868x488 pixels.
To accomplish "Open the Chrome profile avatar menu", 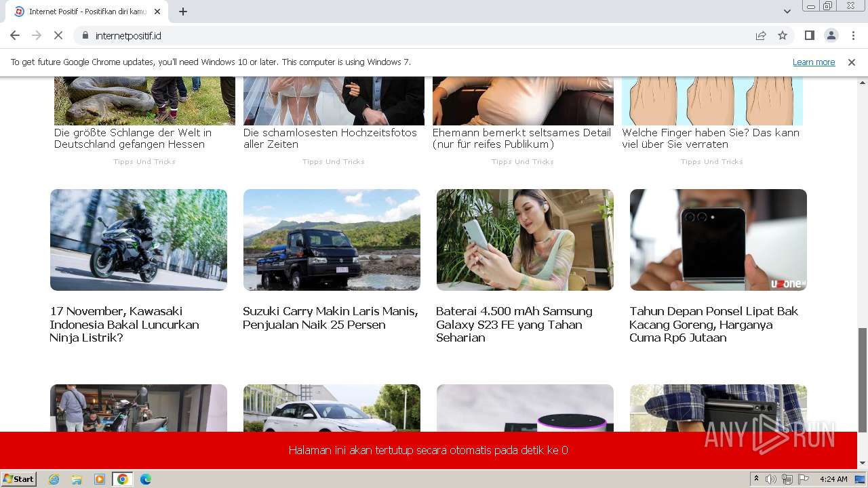I will pos(831,35).
